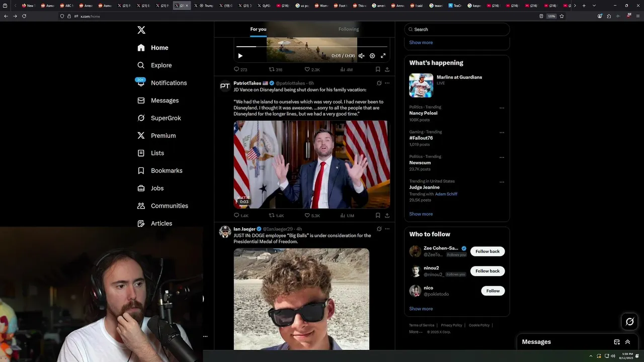Follow nico @pokietodo

[493, 291]
